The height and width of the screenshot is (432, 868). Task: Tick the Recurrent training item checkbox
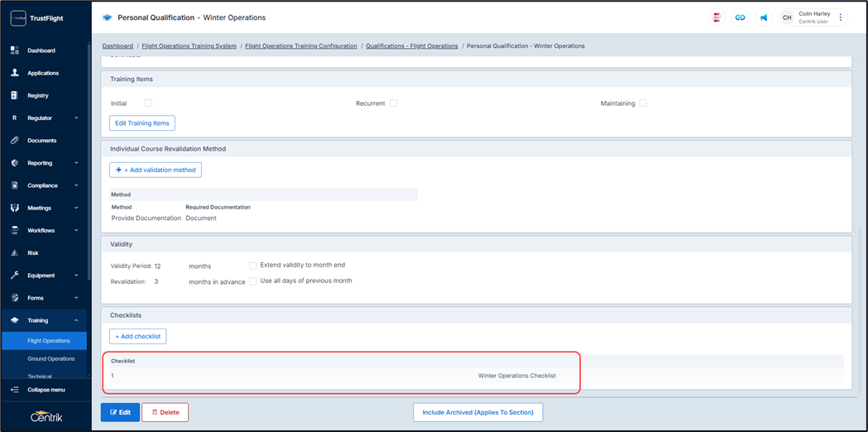click(x=394, y=103)
